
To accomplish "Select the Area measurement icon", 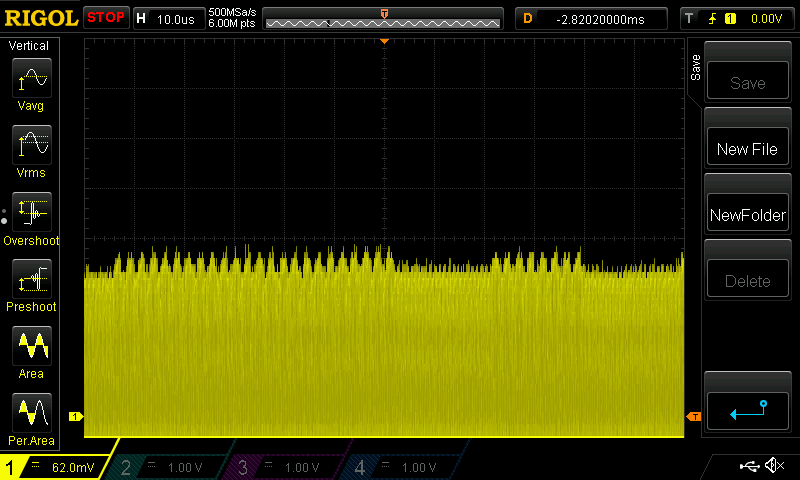I will click(x=32, y=346).
